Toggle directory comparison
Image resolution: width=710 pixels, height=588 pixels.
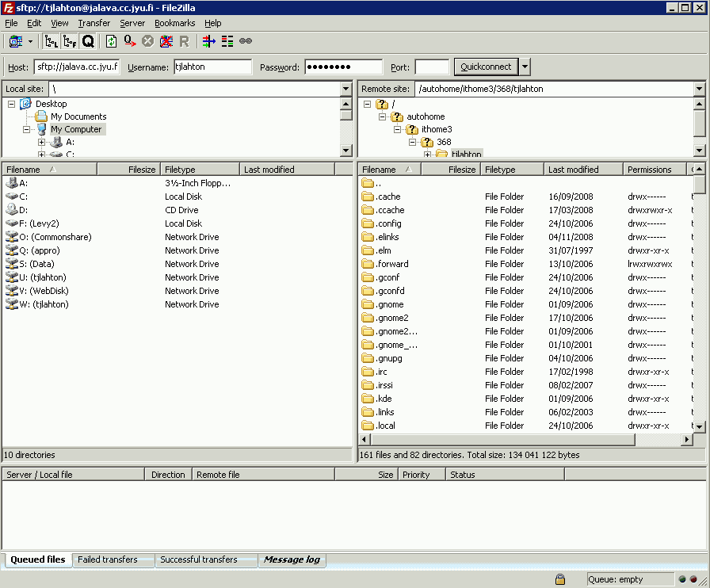pyautogui.click(x=227, y=42)
